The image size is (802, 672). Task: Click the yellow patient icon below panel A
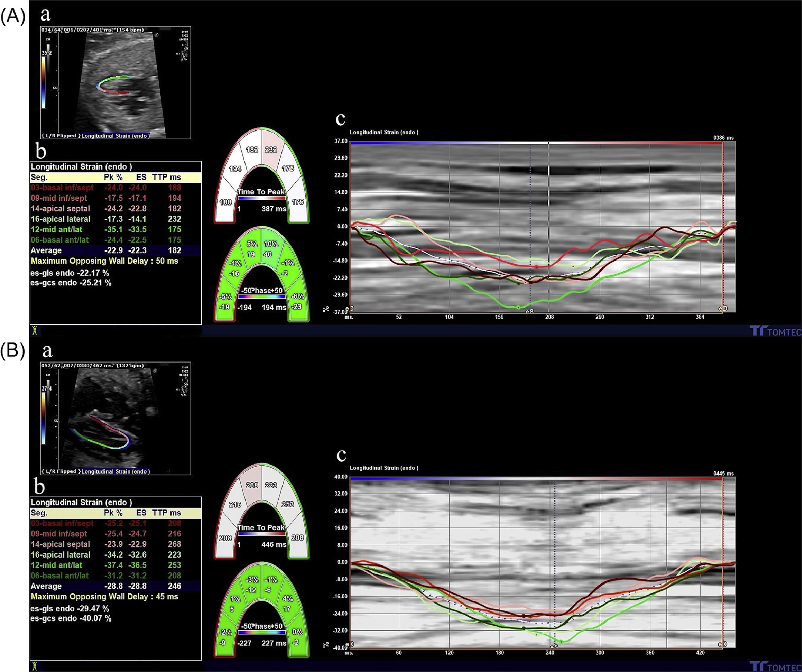(x=35, y=330)
